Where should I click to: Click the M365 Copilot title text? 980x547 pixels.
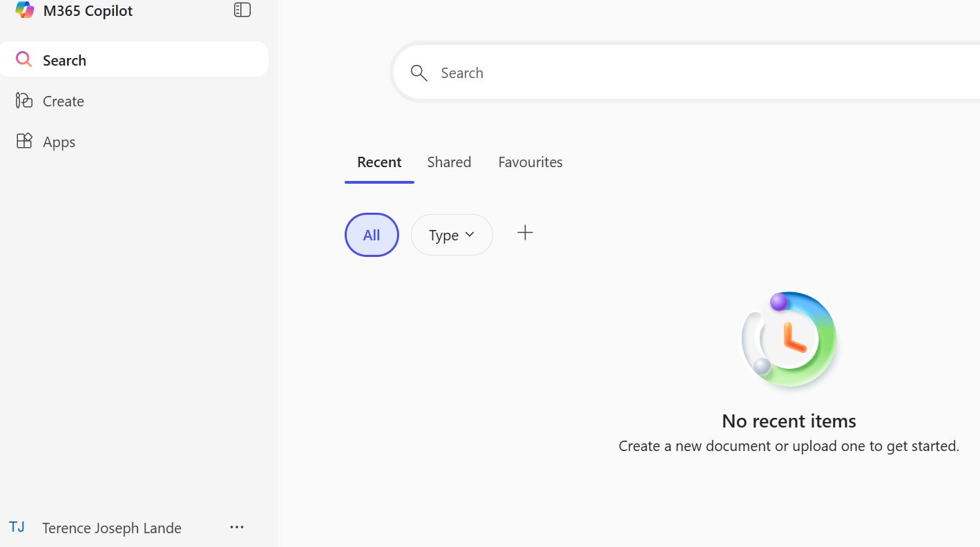[x=88, y=11]
